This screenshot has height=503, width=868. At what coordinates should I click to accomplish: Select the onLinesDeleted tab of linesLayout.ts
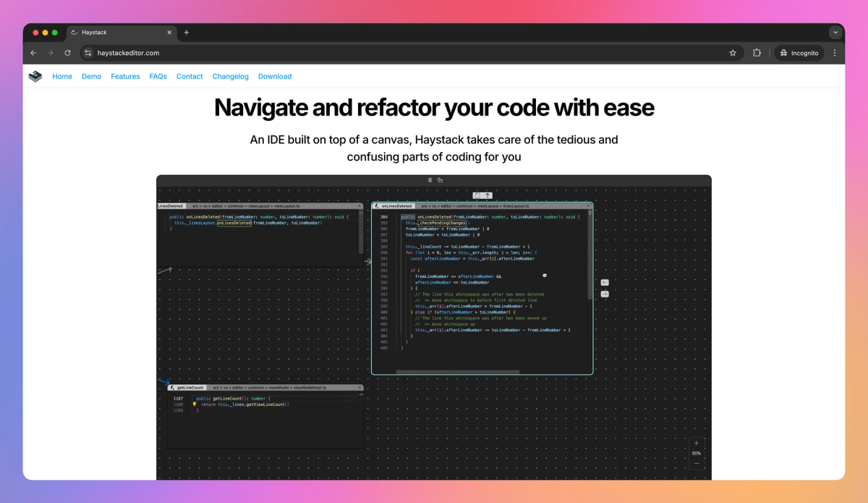(x=394, y=206)
